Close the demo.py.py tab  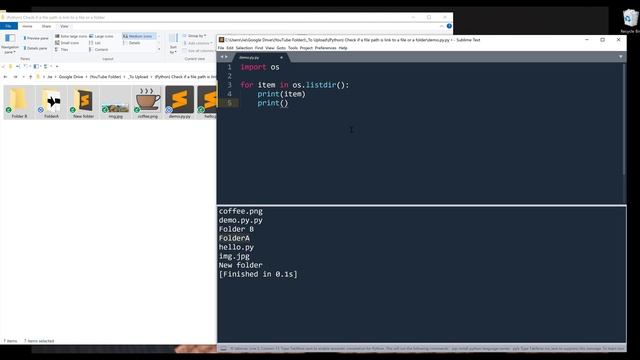[281, 58]
